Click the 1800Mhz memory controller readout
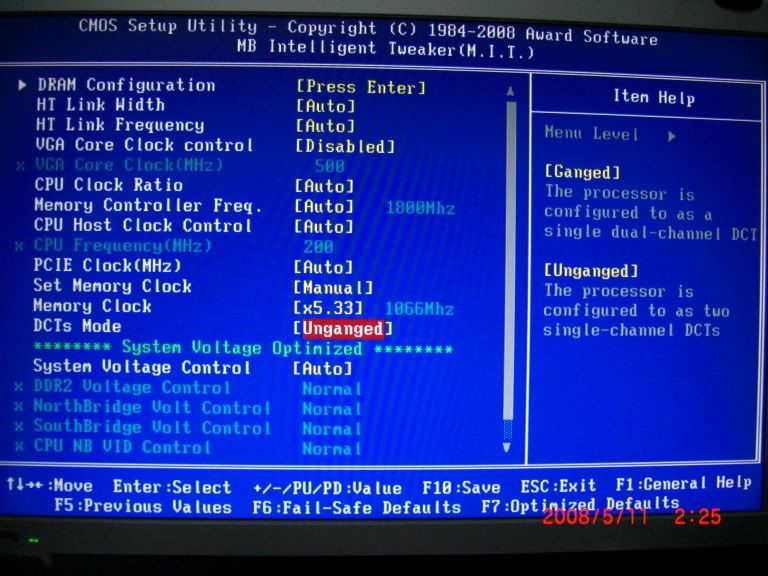The height and width of the screenshot is (576, 768). coord(421,208)
